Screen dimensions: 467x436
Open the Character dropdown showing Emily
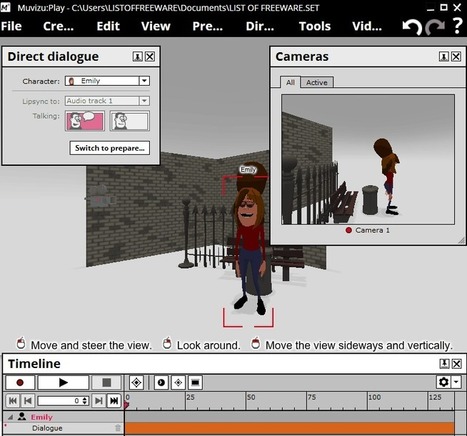tap(107, 81)
